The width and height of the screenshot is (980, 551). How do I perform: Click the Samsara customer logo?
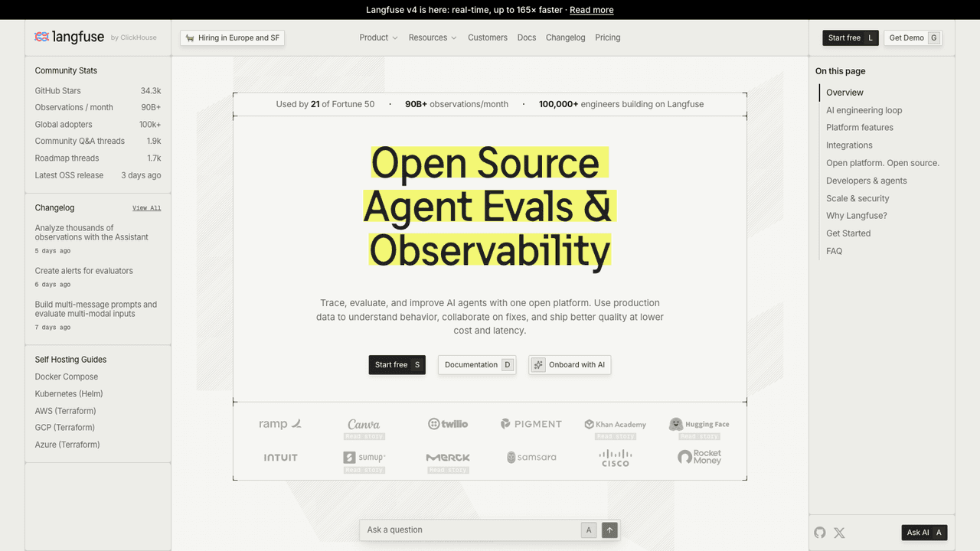531,458
